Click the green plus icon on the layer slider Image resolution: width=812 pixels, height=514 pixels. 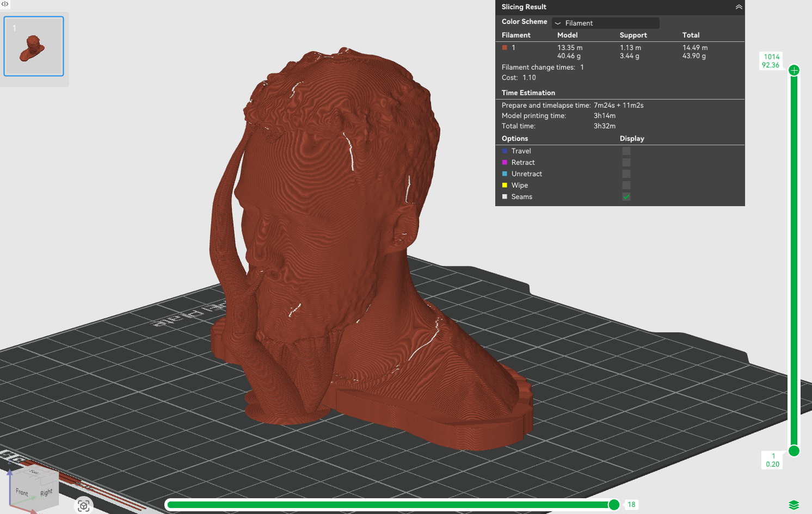793,70
